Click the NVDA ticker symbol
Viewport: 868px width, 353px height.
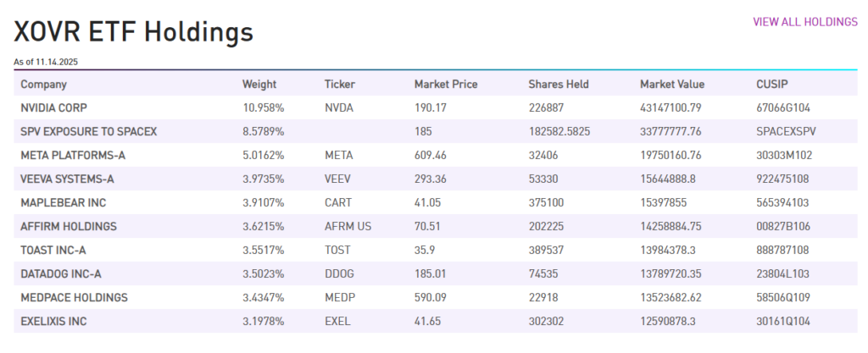[x=339, y=108]
